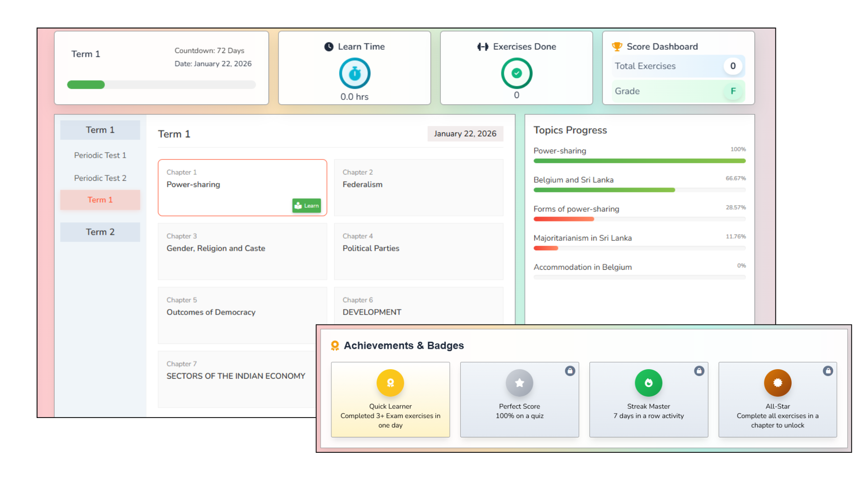
Task: Select Periodic Test 1 in the sidebar
Action: tap(100, 155)
